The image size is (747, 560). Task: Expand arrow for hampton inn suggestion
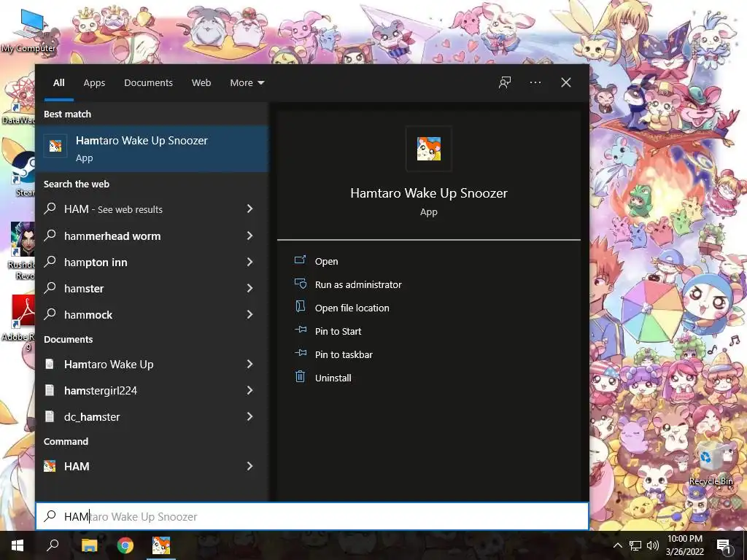pos(249,262)
